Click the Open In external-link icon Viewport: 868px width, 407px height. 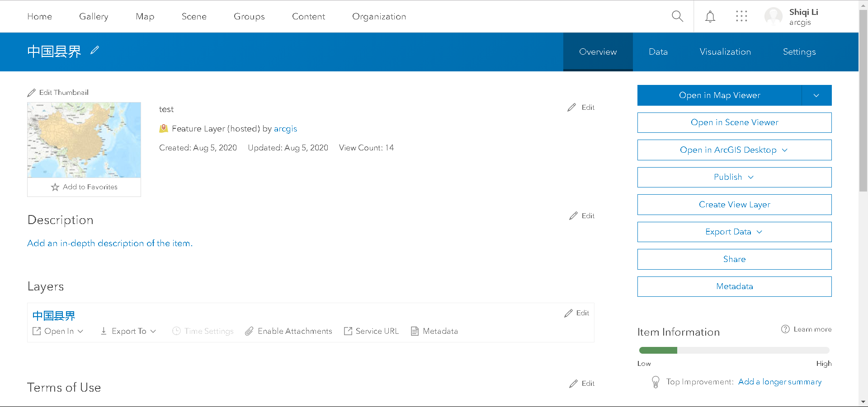[37, 331]
